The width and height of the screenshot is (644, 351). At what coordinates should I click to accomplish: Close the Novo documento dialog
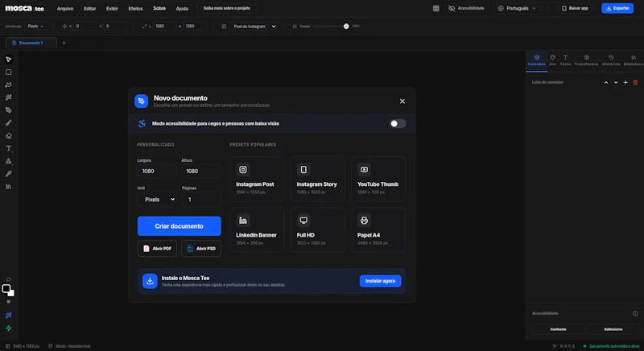(x=402, y=101)
